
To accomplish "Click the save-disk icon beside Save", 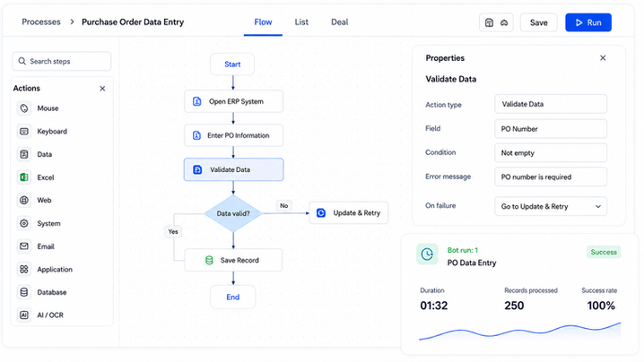I will [489, 22].
